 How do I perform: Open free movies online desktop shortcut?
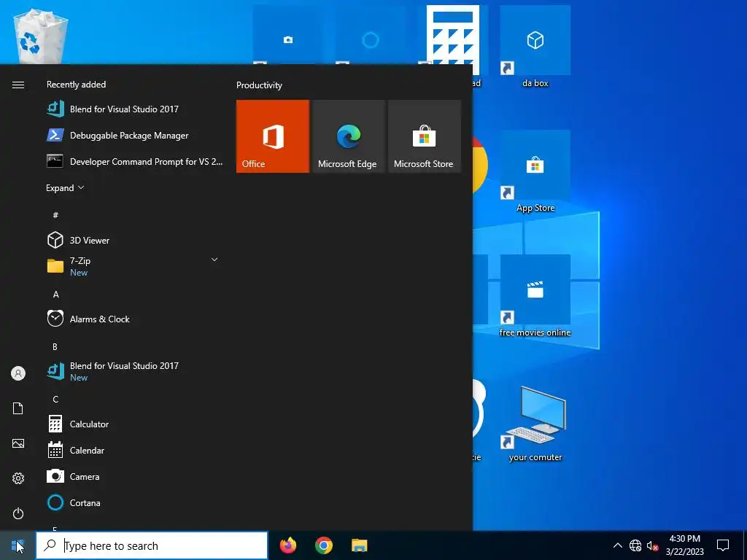click(x=535, y=296)
